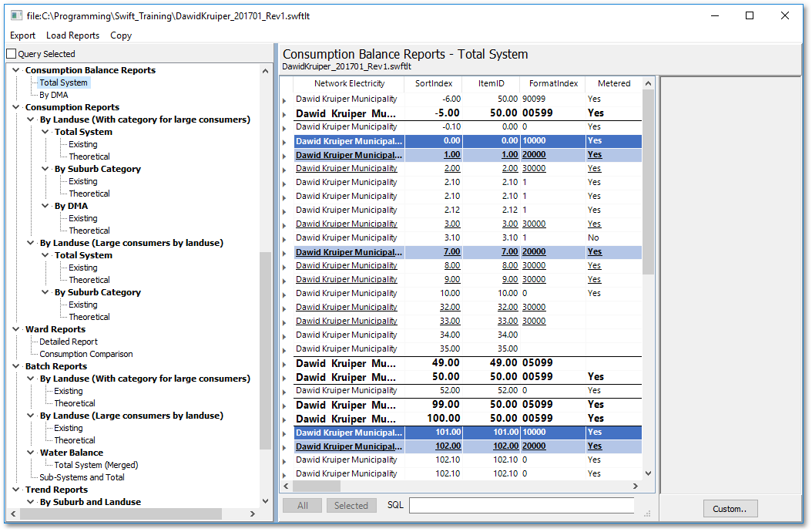The image size is (812, 532).
Task: Click the Custom.. button
Action: pyautogui.click(x=730, y=509)
